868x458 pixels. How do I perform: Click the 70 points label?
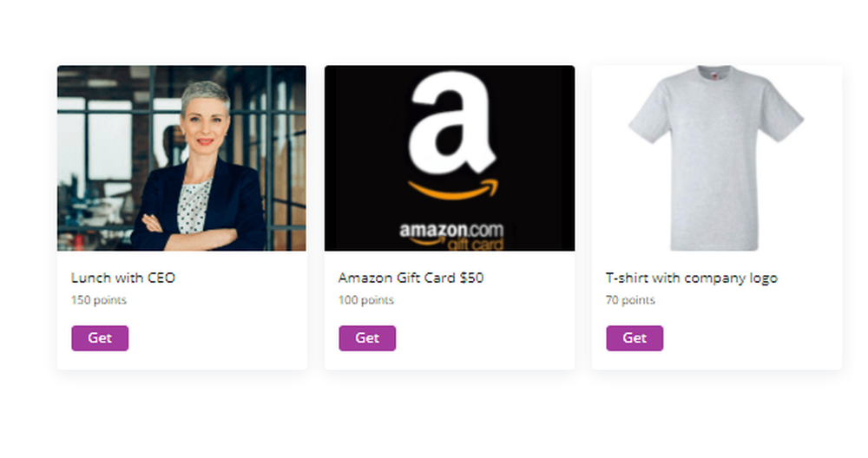(x=630, y=300)
